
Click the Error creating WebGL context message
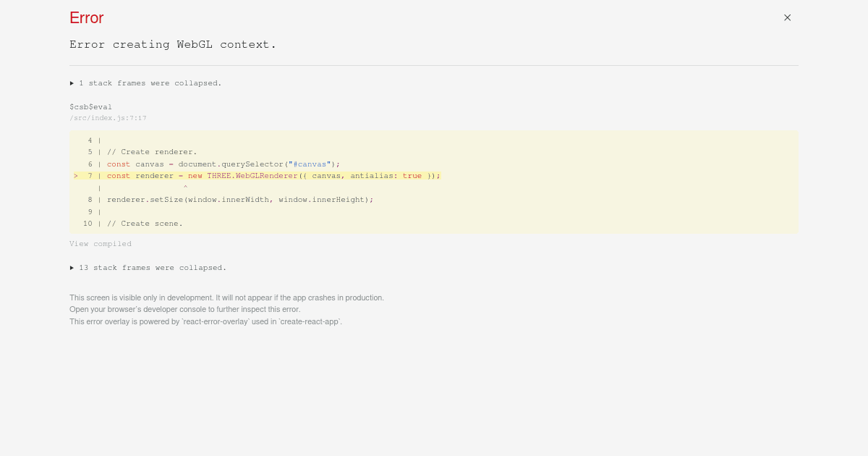click(173, 45)
